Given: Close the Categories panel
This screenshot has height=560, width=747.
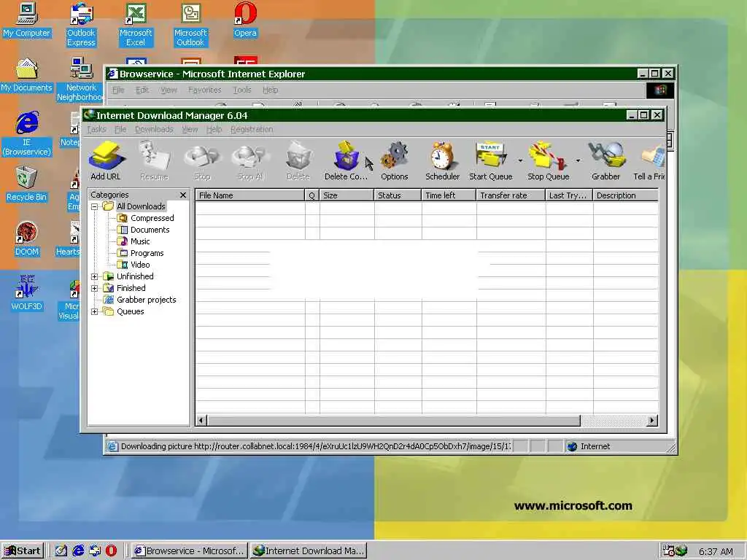Looking at the screenshot, I should point(183,195).
